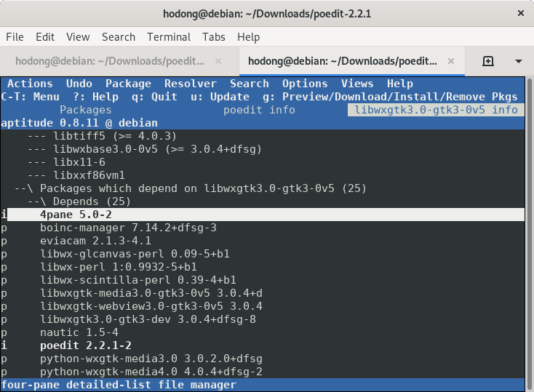Close the first terminal tab

(x=218, y=61)
